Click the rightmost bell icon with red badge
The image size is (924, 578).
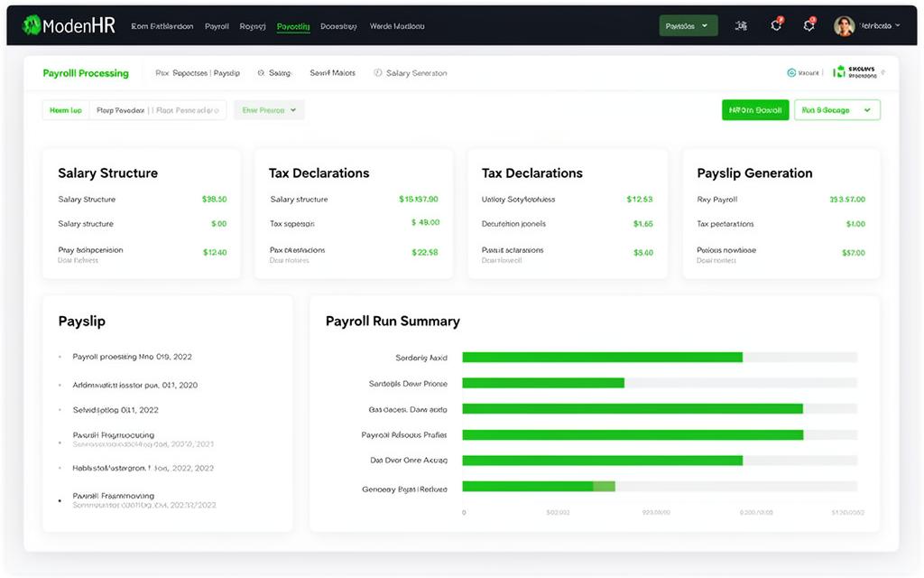point(808,26)
